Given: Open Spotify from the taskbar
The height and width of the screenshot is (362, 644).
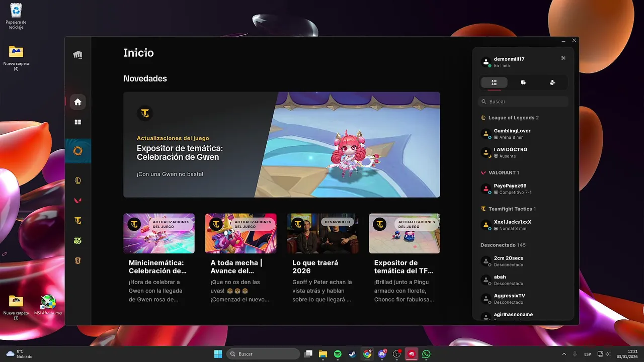Looking at the screenshot, I should (338, 354).
